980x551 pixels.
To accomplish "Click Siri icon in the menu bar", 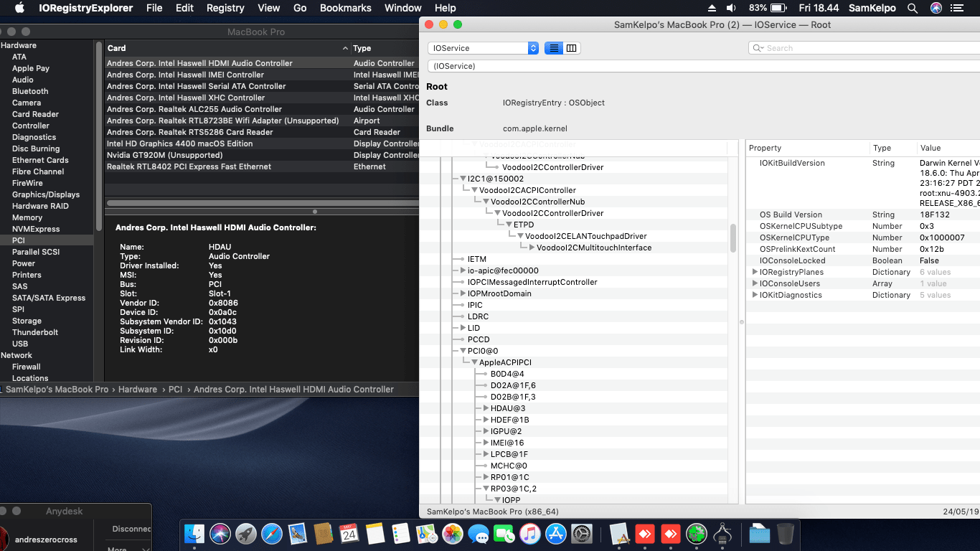I will tap(936, 8).
